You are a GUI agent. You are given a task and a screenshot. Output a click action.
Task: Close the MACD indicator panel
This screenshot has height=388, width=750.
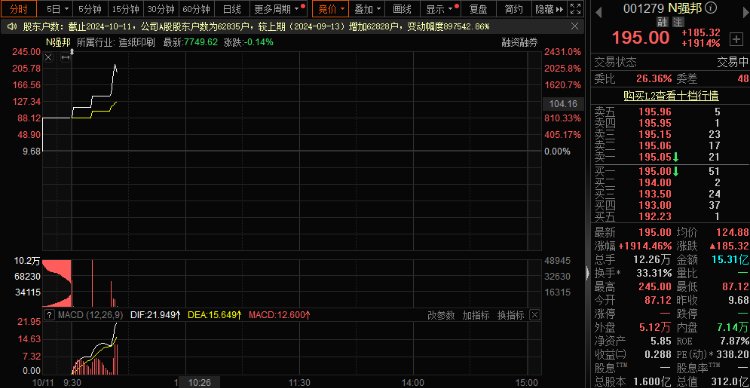534,315
